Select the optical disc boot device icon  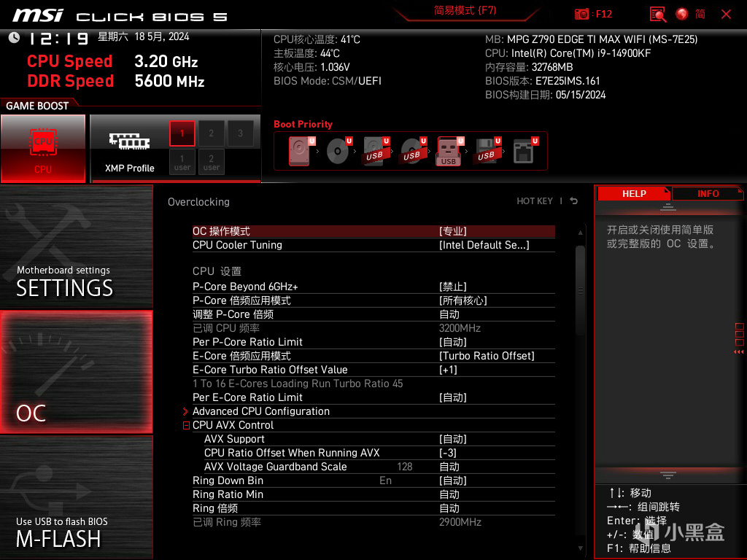tap(338, 151)
